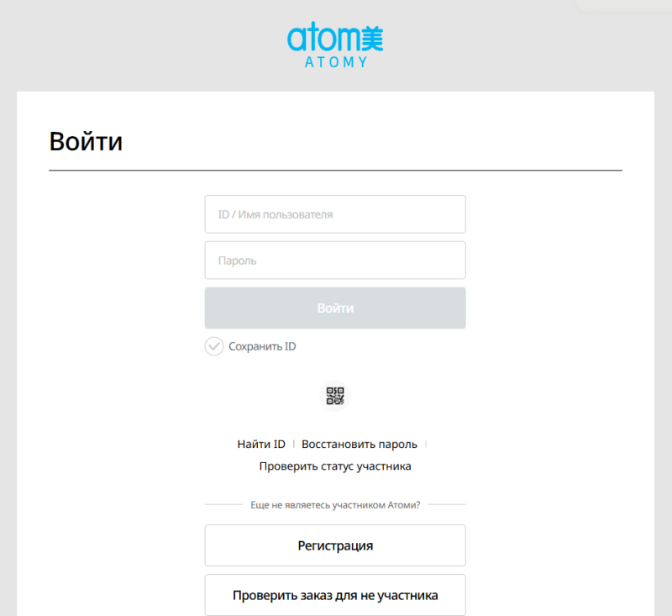Click into the Пароль password field
The width and height of the screenshot is (672, 616).
tap(335, 261)
